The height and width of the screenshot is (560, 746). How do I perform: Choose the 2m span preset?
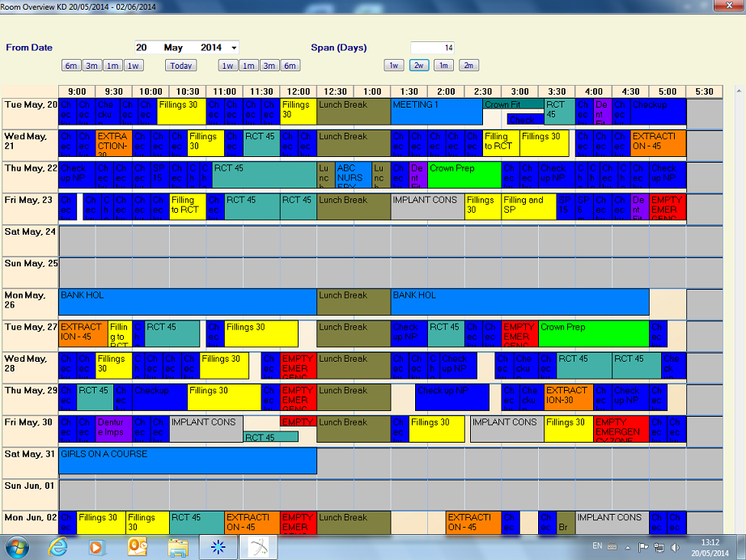pyautogui.click(x=468, y=65)
